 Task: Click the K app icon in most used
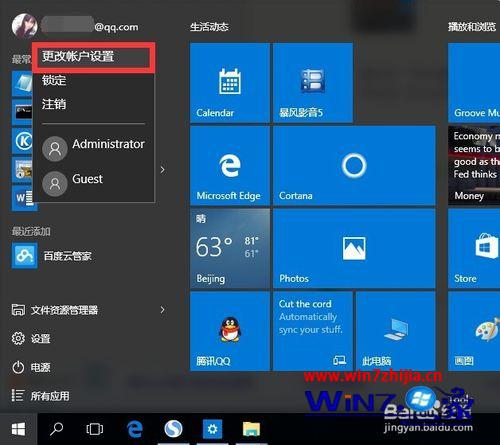point(23,141)
